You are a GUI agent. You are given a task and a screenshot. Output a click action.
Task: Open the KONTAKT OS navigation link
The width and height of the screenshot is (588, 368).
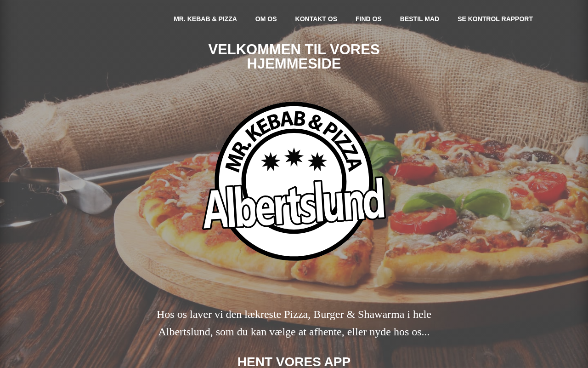click(x=316, y=19)
